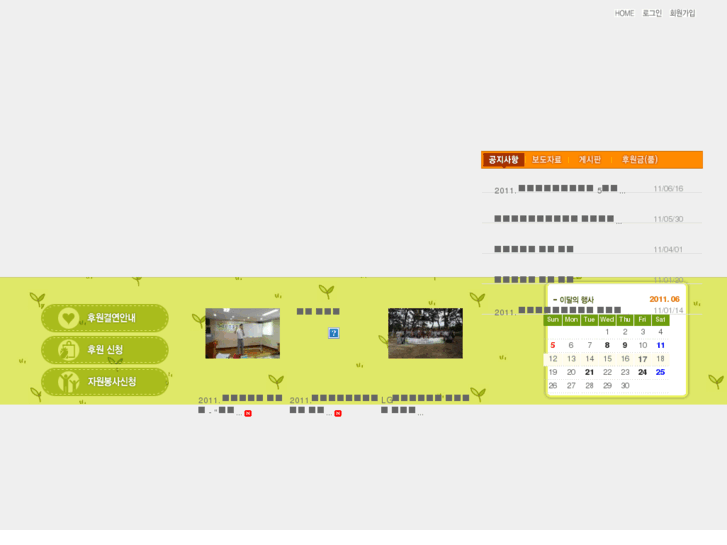
Task: Switch to the 게시판 tab
Action: click(590, 160)
